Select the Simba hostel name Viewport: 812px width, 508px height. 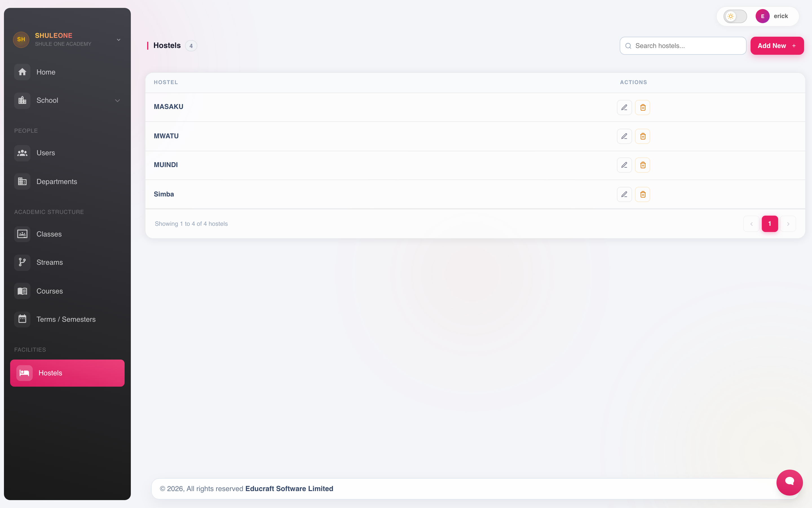(x=164, y=194)
